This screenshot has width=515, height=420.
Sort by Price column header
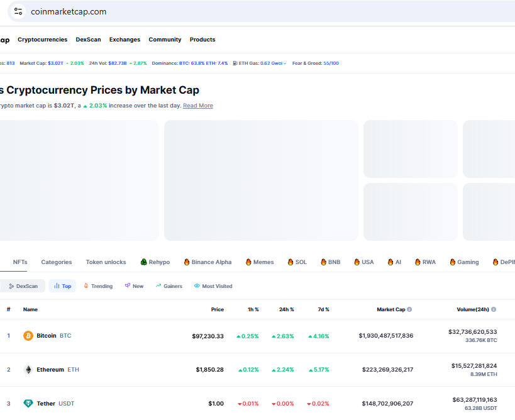pyautogui.click(x=218, y=309)
